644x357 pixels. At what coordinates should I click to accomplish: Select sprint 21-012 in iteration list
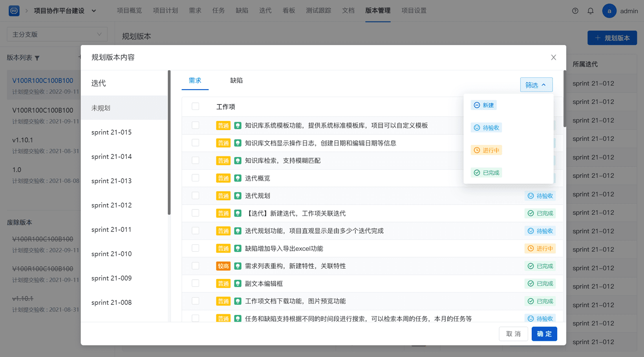124,205
